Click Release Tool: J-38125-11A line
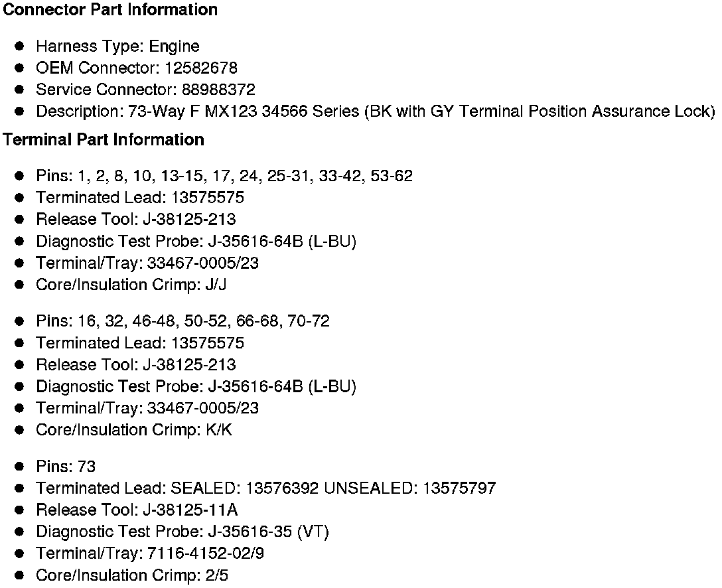722x588 pixels. [x=137, y=510]
